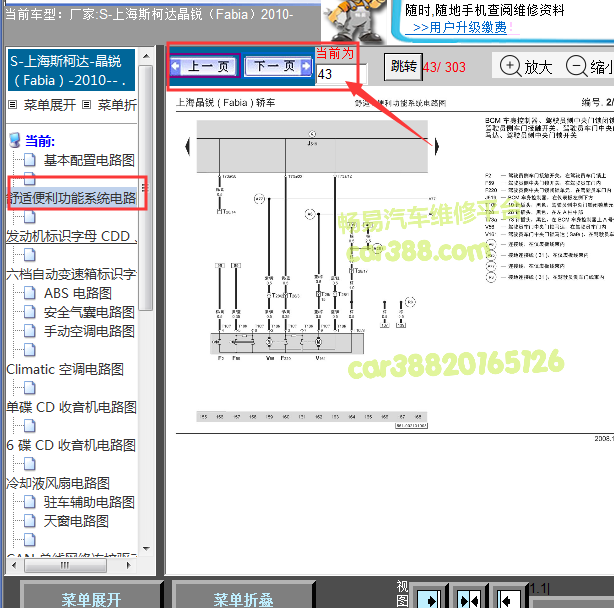Zoom in with the 放大 magnifier icon
Viewport: 614px width, 608px height.
(x=510, y=66)
